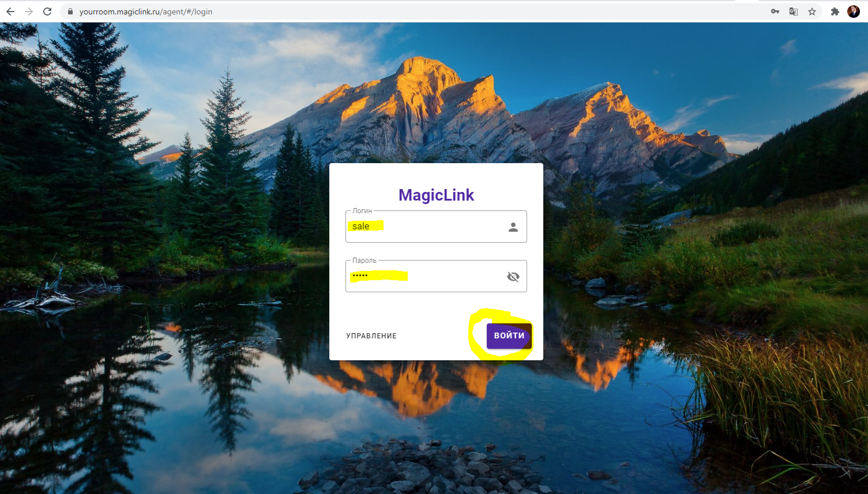Reload the page with the refresh icon
This screenshot has width=868, height=494.
(47, 12)
